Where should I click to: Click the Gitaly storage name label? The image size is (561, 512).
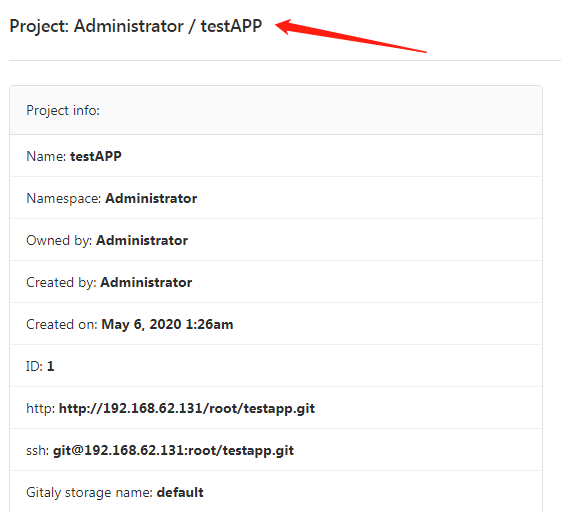click(89, 493)
